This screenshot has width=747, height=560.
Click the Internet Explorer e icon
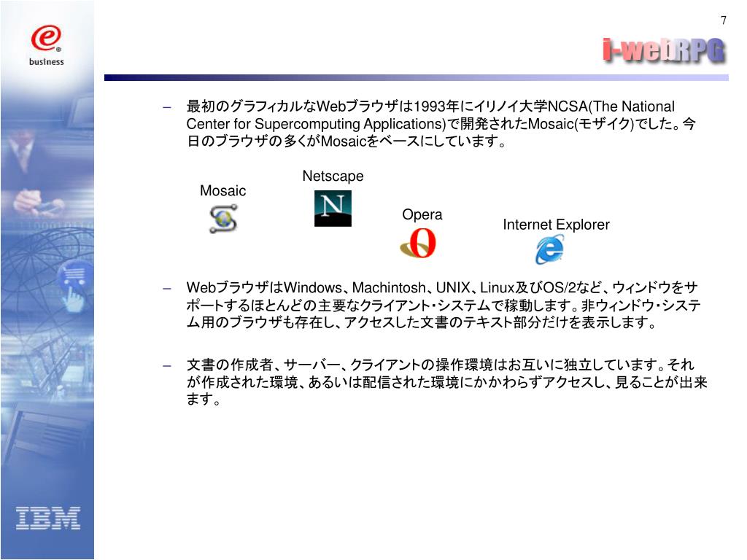click(x=549, y=250)
